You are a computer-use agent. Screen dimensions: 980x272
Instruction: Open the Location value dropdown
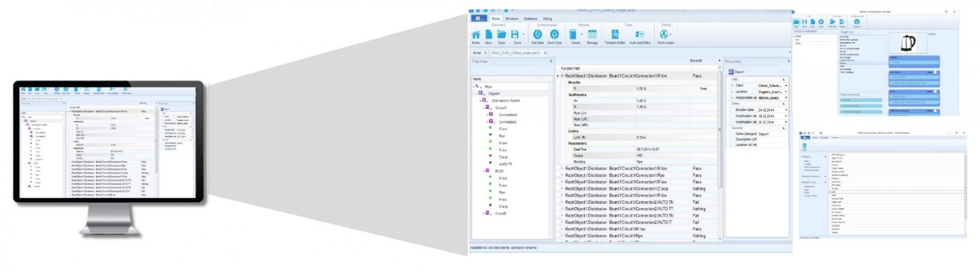786,92
